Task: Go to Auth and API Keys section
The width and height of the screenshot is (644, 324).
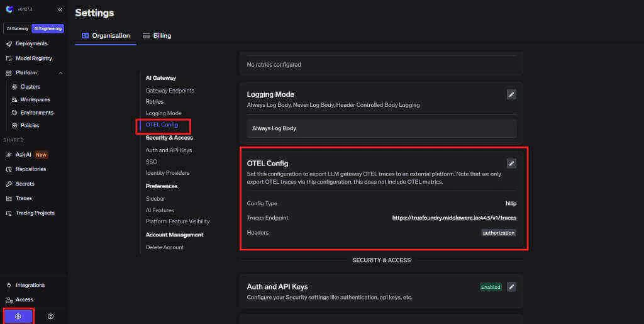Action: point(169,150)
